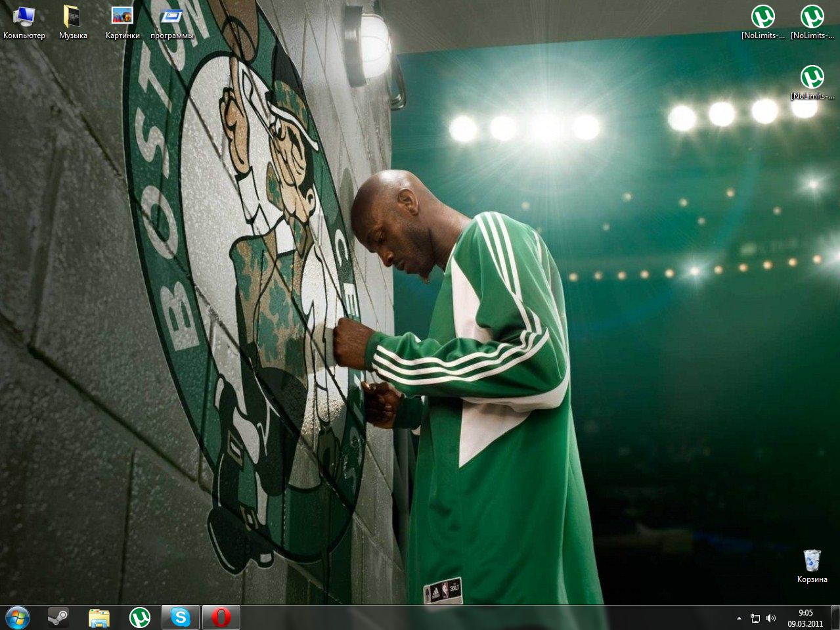Screen dimensions: 840x630
Task: Launch Steam from the taskbar
Action: [x=58, y=618]
